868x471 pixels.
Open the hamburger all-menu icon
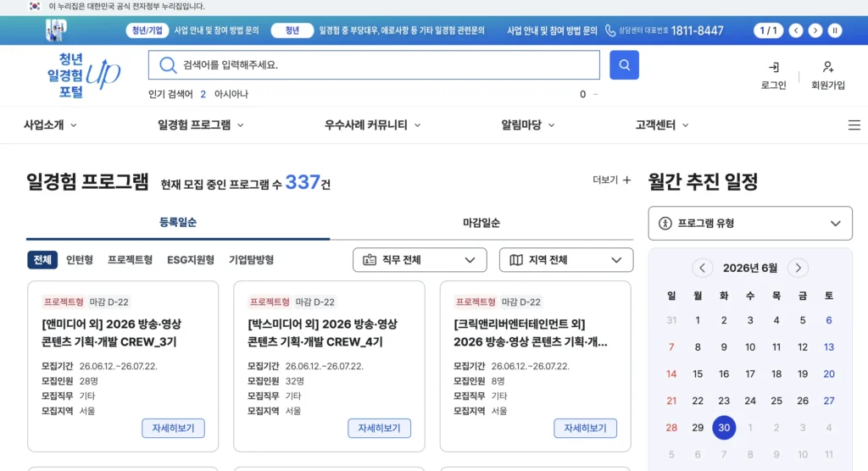pos(854,125)
